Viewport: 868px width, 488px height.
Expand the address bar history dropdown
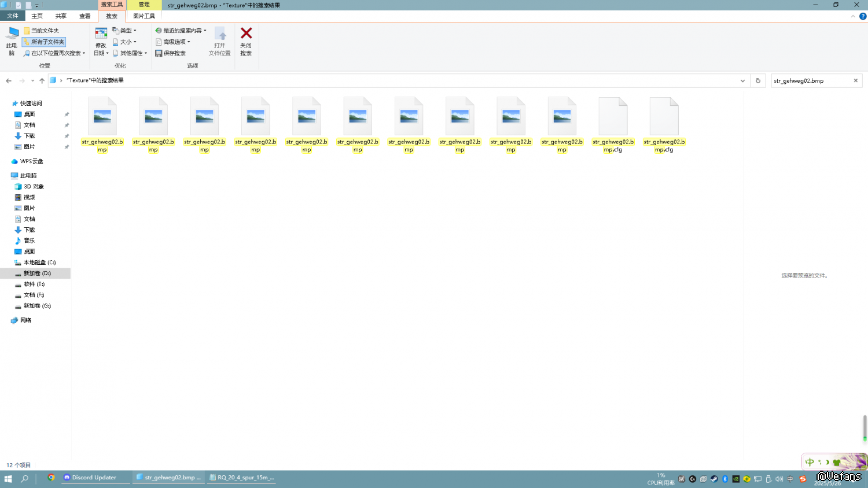click(x=742, y=81)
